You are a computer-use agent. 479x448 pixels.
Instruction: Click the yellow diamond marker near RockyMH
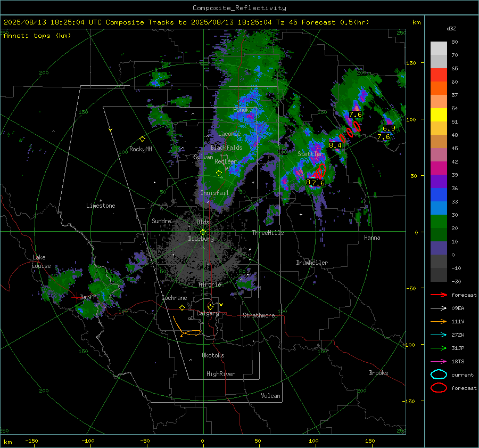[142, 139]
